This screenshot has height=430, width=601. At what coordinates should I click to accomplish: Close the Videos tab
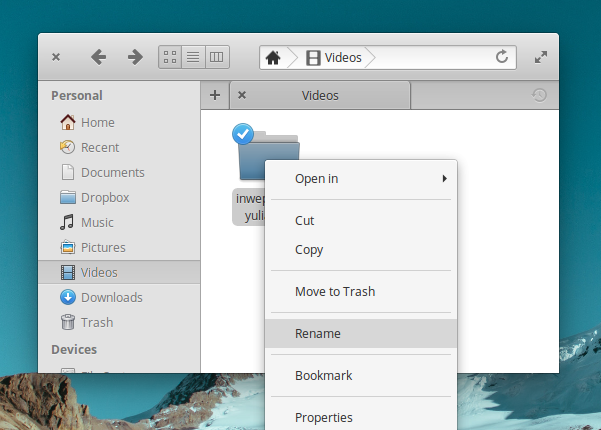242,95
